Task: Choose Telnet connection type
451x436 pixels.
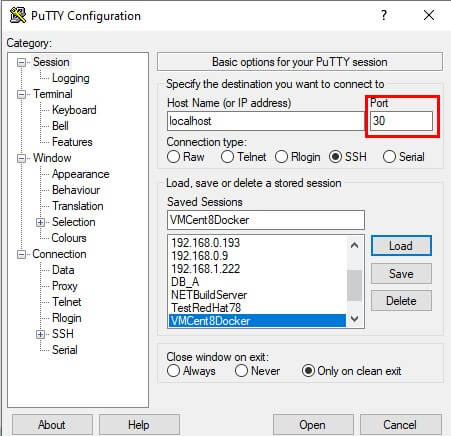Action: (x=244, y=157)
